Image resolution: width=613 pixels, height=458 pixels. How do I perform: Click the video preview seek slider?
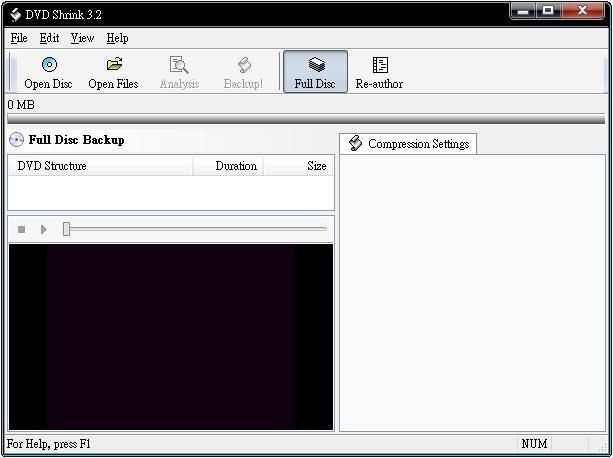195,229
